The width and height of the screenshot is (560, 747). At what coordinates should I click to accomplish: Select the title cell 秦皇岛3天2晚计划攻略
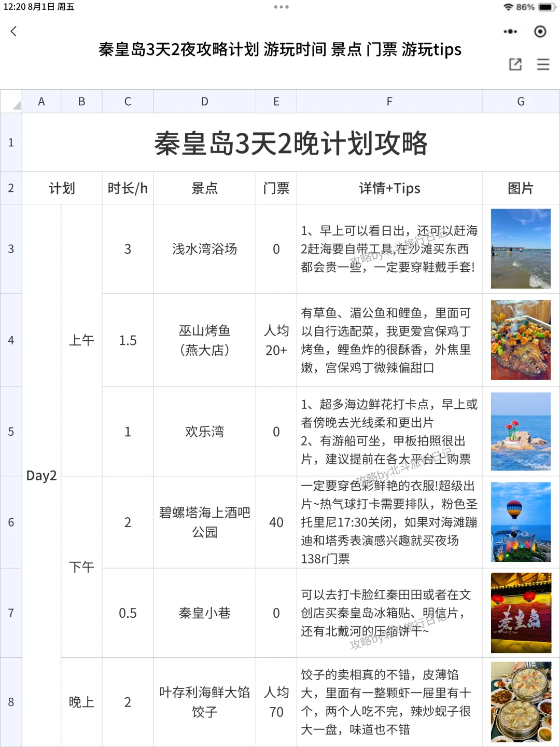point(291,143)
